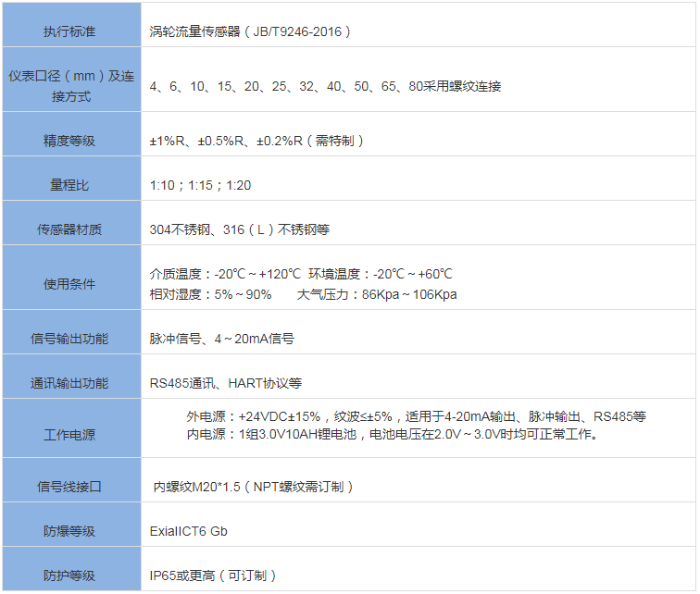The image size is (700, 594).
Task: Click the ±1%R、±0.5%R accuracy value text
Action: (x=256, y=142)
